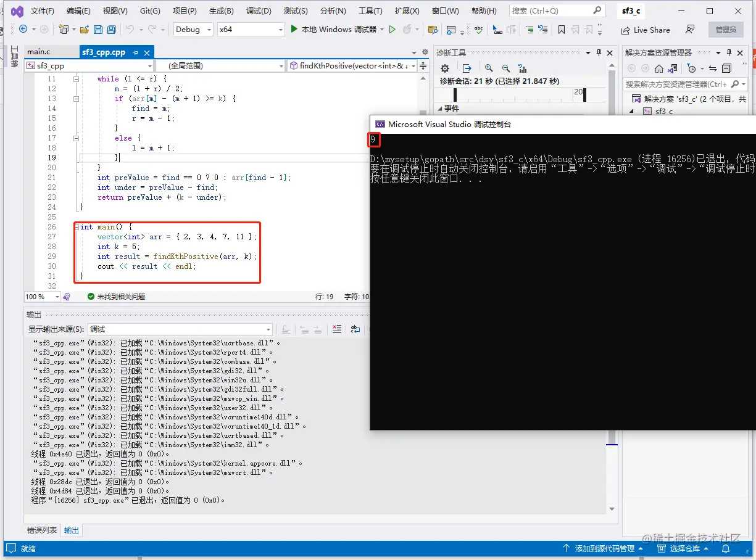Click the new project toolbar icon
Viewport: 756px width, 560px height.
pyautogui.click(x=63, y=29)
